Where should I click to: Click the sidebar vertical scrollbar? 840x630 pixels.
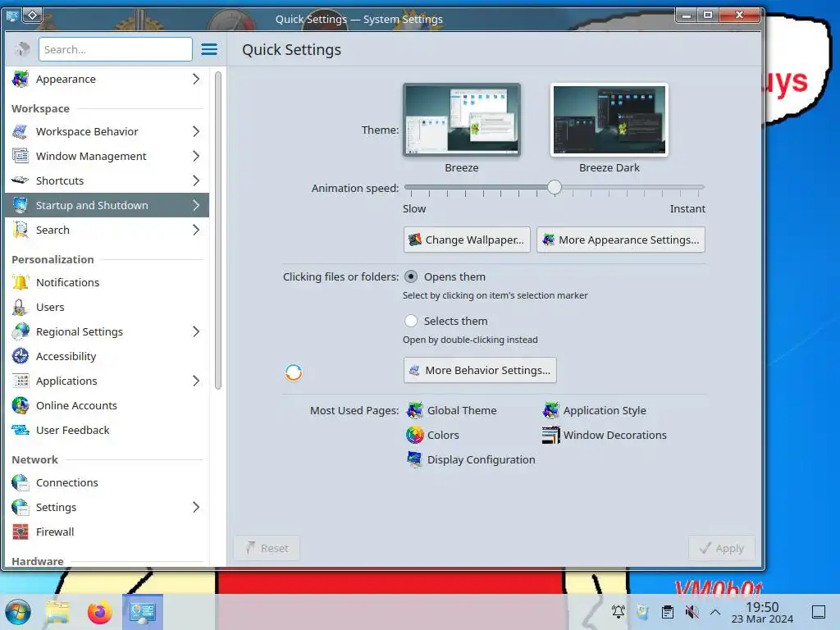(218, 231)
